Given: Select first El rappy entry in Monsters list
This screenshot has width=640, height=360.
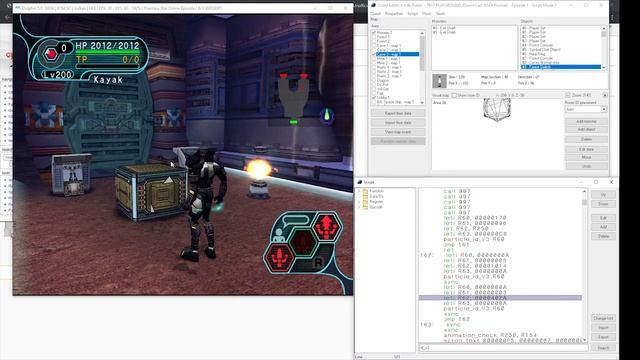Looking at the screenshot, I should pos(444,28).
